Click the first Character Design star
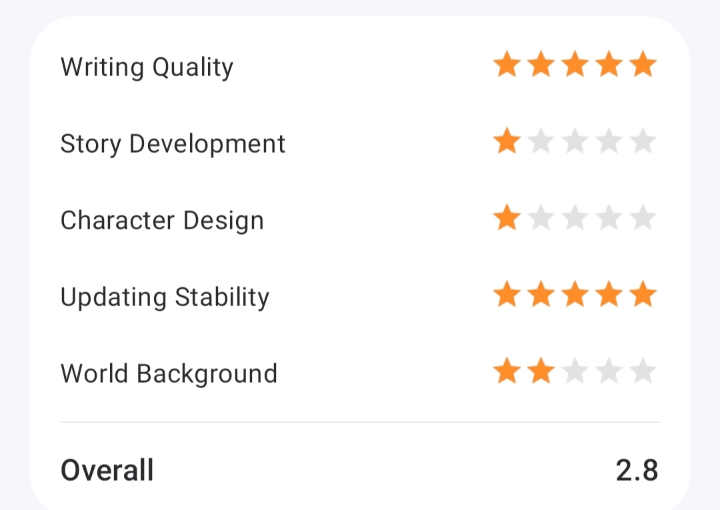This screenshot has height=510, width=720. click(x=507, y=218)
